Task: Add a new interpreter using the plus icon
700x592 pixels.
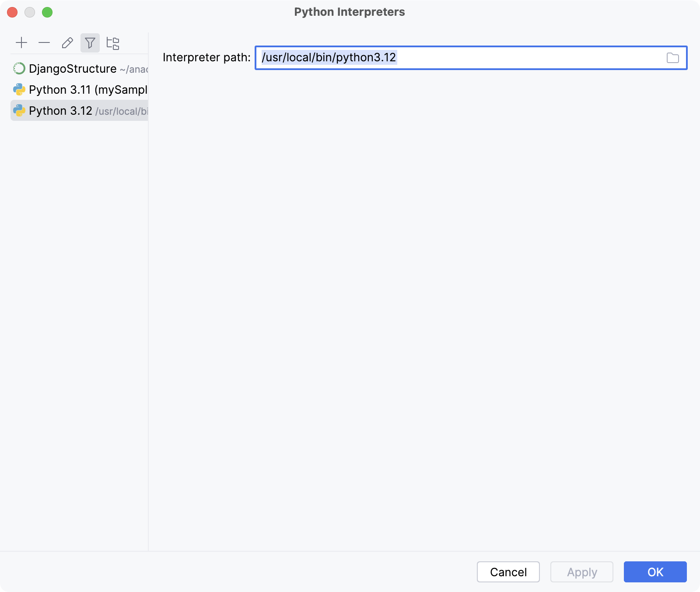Action: click(x=22, y=42)
